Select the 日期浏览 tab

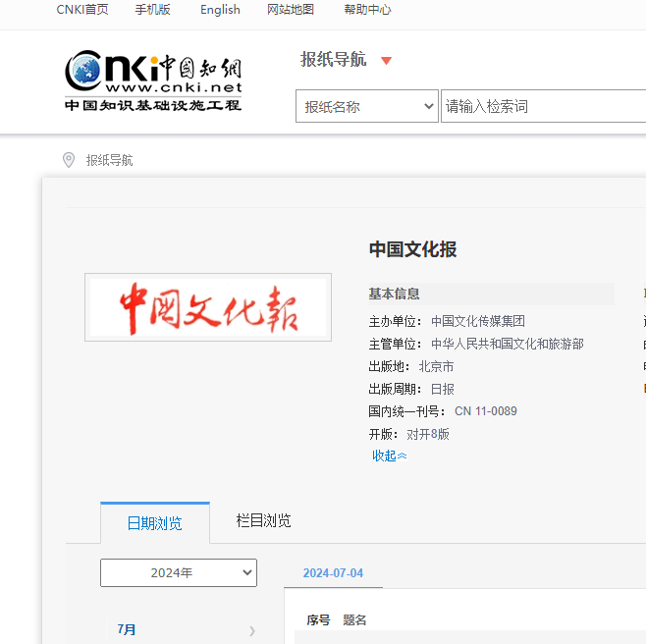[155, 523]
